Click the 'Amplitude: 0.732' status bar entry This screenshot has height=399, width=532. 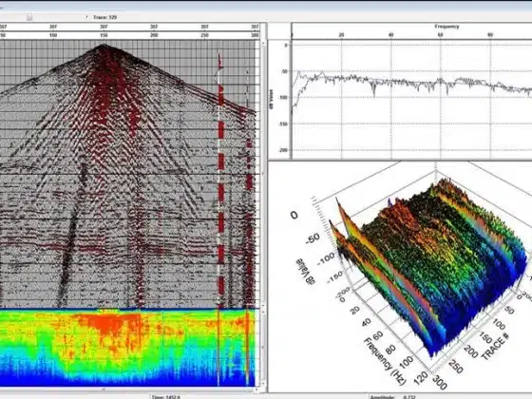393,397
